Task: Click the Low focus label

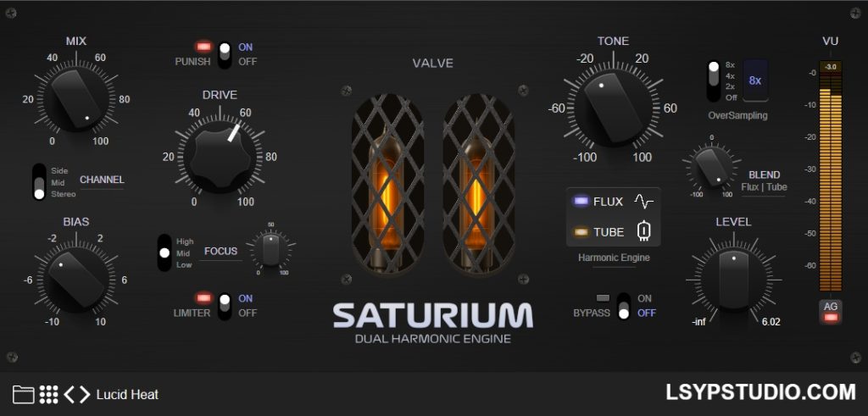Action: point(184,265)
